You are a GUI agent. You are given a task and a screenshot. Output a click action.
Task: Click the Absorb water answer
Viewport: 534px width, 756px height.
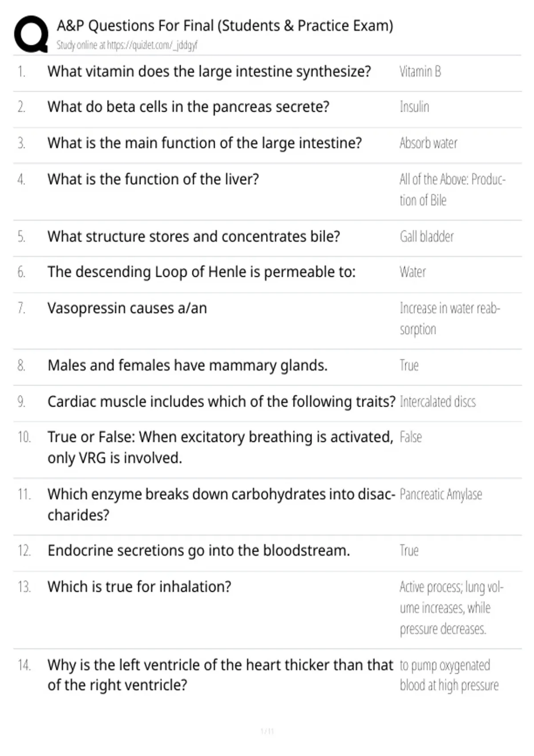point(428,143)
